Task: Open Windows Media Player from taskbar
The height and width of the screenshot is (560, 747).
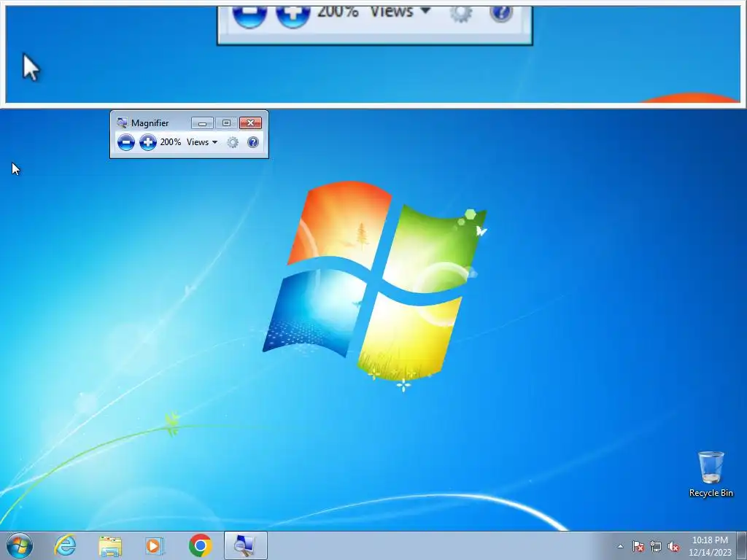Action: 155,545
